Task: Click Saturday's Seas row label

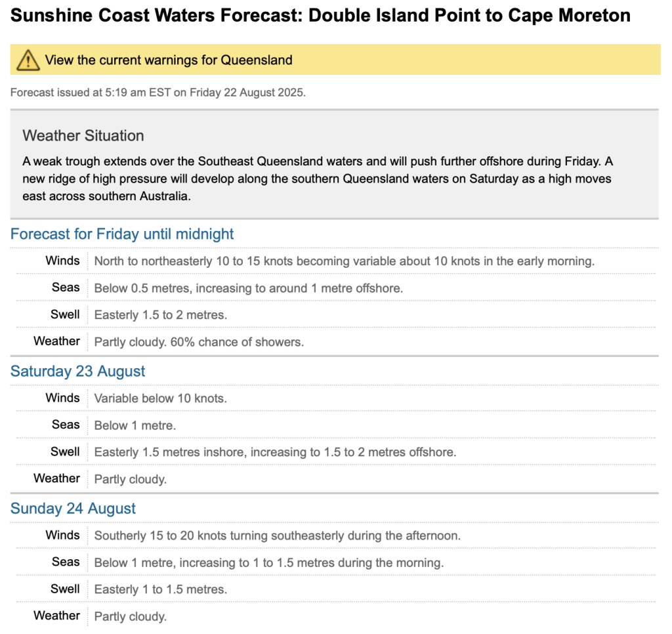Action: tap(66, 425)
